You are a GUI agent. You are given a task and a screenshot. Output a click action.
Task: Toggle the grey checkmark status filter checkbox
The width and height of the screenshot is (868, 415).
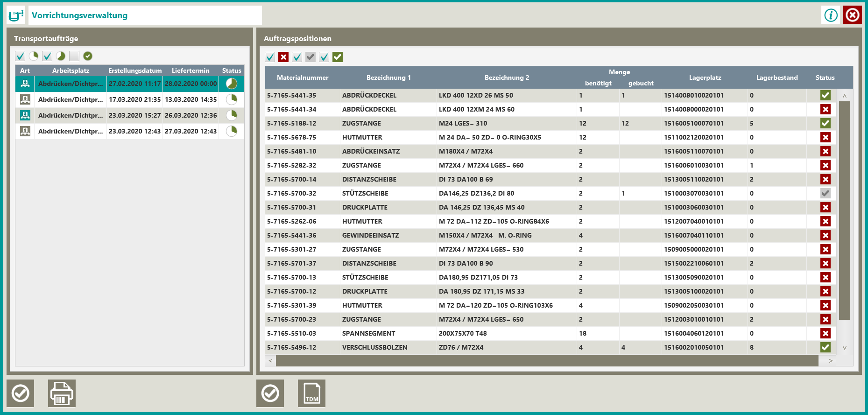tap(311, 57)
